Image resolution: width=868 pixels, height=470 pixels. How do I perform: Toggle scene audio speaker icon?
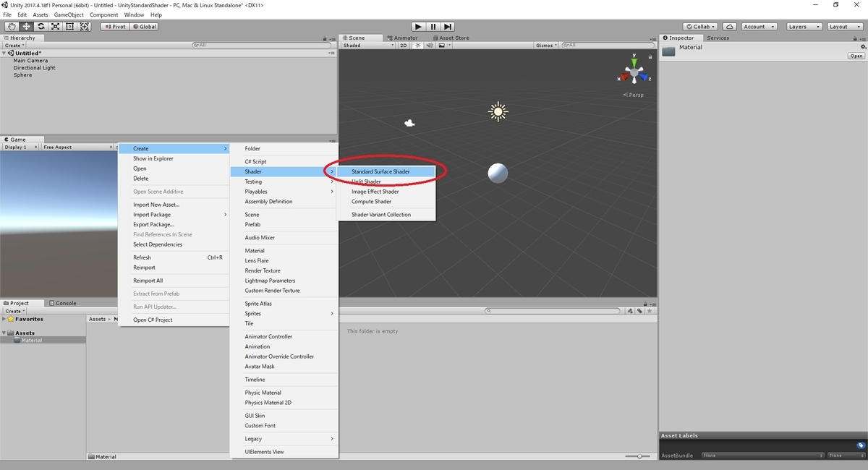tap(428, 45)
